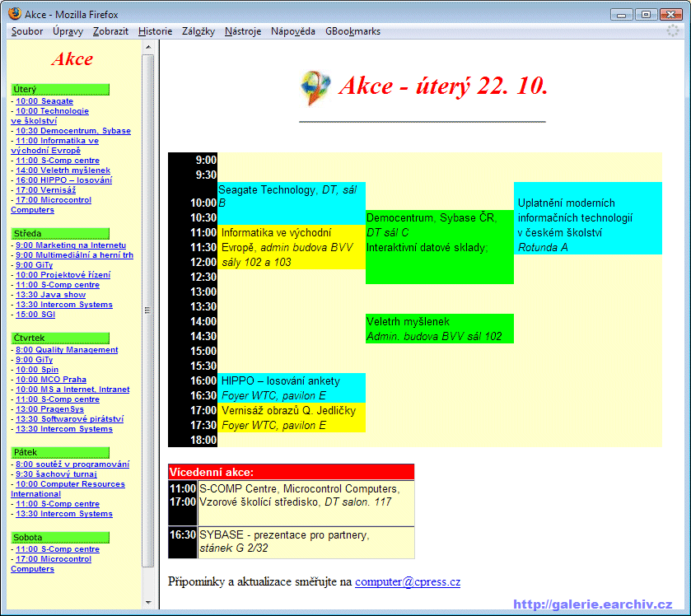Image resolution: width=691 pixels, height=616 pixels.
Task: Click the 11:00 S-Comp centre link under Sobota
Action: (x=58, y=549)
